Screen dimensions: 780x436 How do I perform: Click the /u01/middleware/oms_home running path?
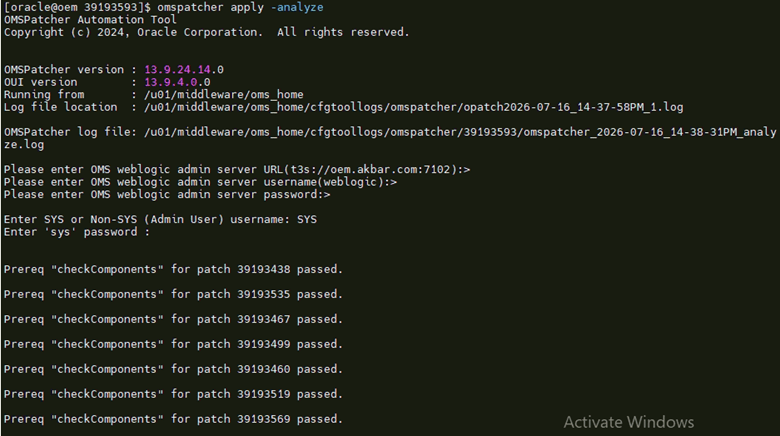pos(224,95)
